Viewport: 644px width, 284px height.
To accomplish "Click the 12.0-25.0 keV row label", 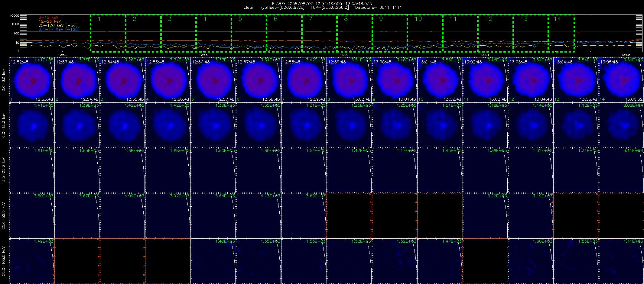I will [x=4, y=170].
